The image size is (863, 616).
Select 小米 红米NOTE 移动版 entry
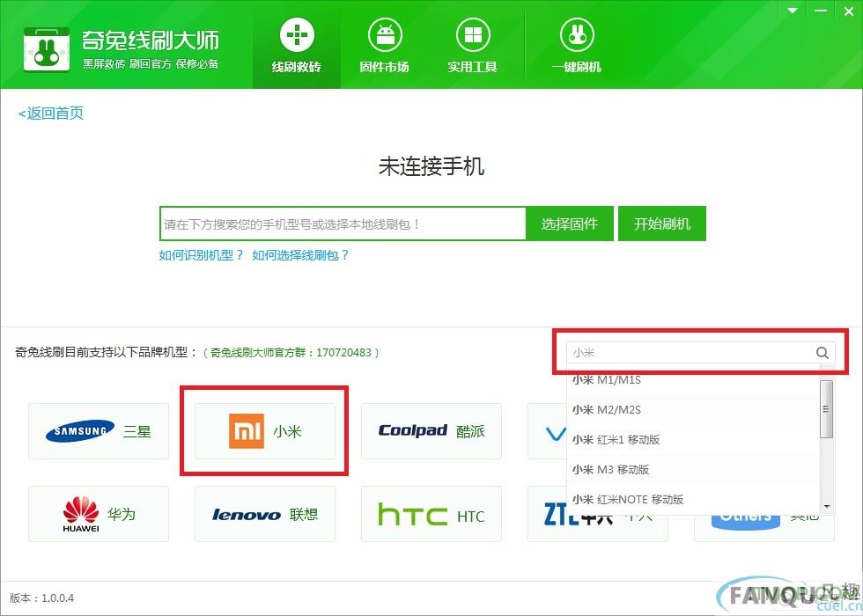pos(693,500)
